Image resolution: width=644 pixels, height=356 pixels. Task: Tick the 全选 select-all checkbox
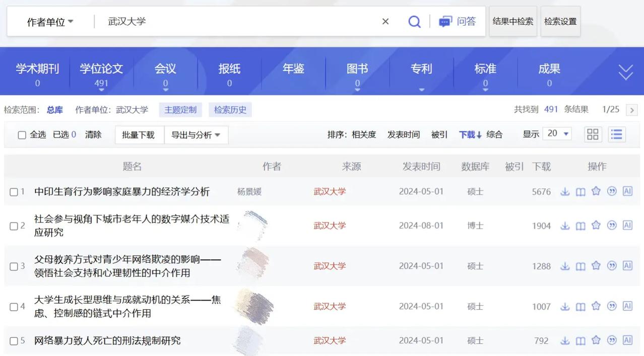pos(22,135)
